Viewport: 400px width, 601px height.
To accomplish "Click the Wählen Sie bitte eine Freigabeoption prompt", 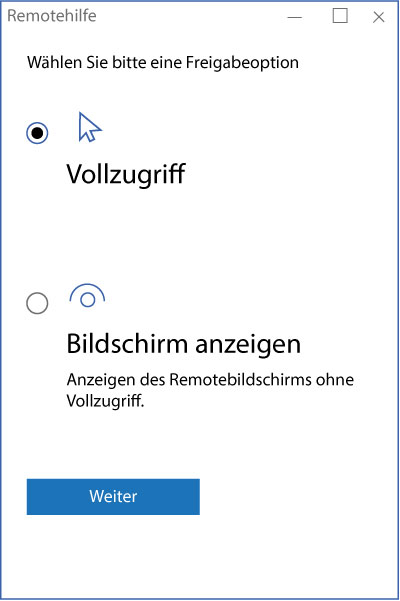I will [x=163, y=62].
